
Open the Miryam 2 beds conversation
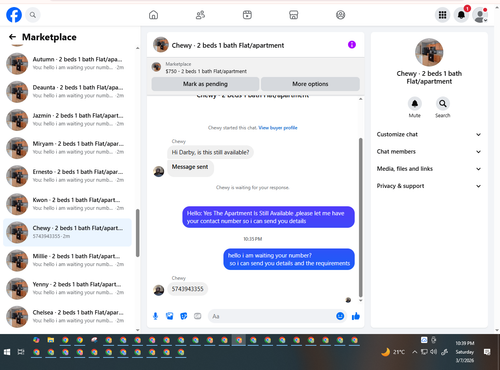tap(67, 148)
